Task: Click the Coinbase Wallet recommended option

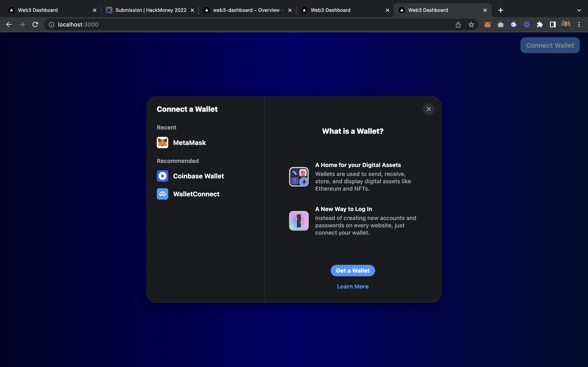Action: 198,176
